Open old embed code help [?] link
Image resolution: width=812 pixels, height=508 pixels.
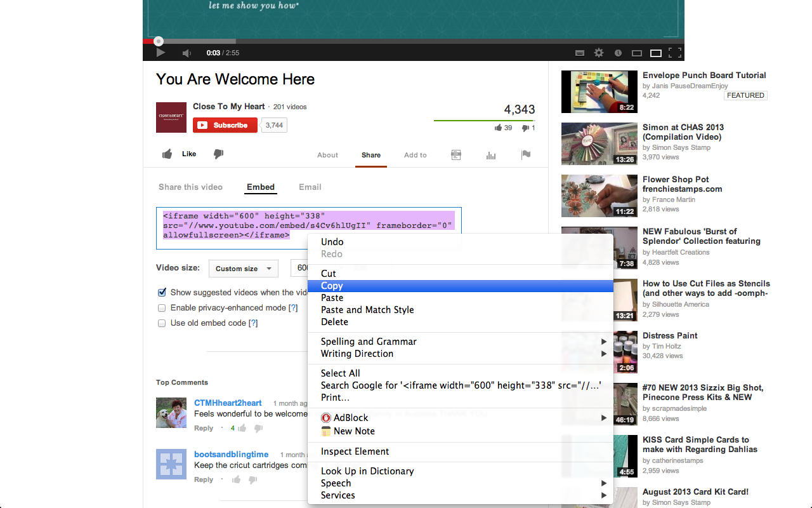click(253, 323)
